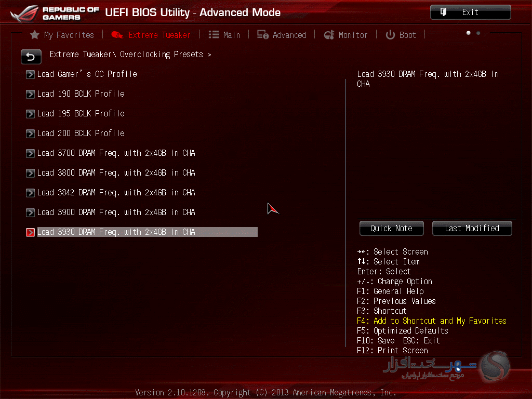
Task: Click arrow icon beside Load 3800 DRAM Freq.
Action: (x=30, y=173)
